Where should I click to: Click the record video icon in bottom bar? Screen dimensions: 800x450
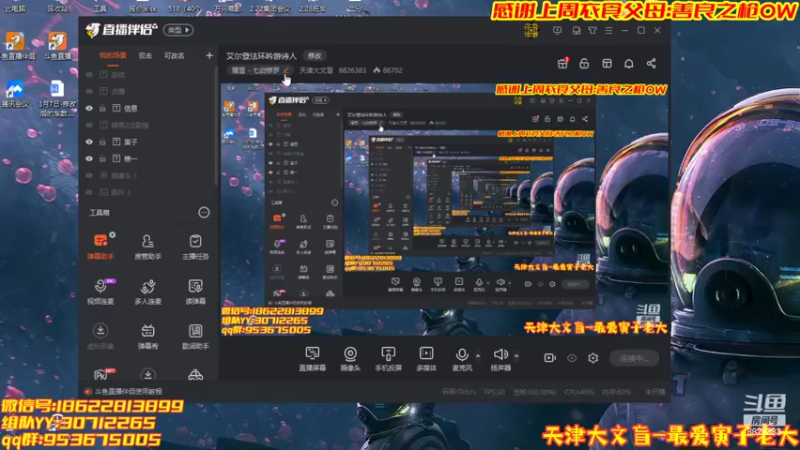pos(549,358)
